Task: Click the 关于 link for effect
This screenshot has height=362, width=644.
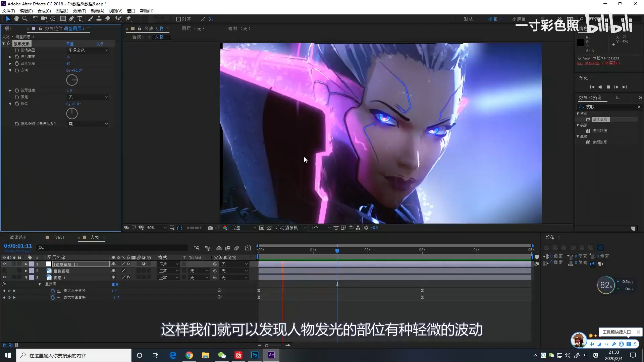Action: coord(102,44)
